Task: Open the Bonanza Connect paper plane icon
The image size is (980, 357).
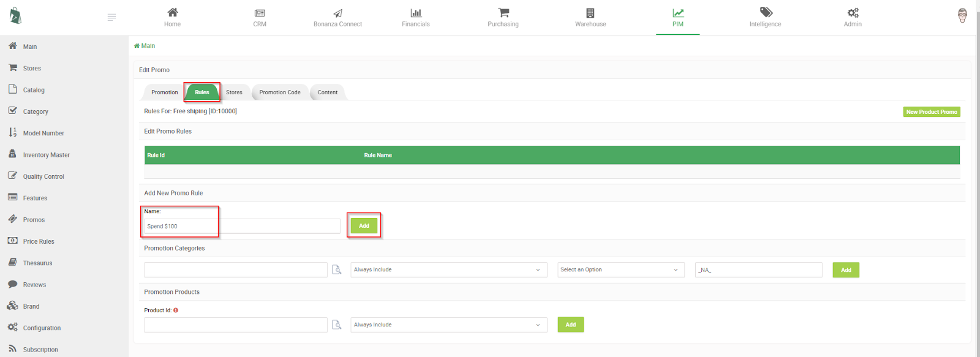Action: [x=337, y=13]
